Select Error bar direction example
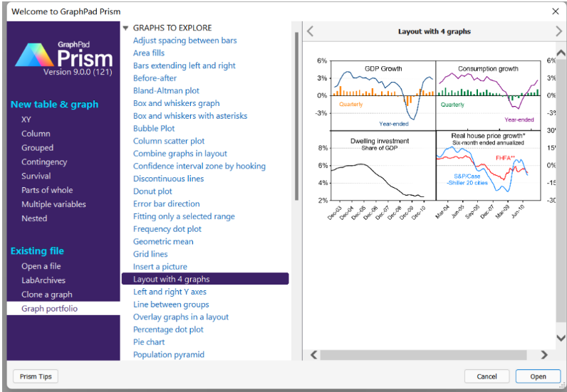Image resolution: width=567 pixels, height=392 pixels. point(167,203)
